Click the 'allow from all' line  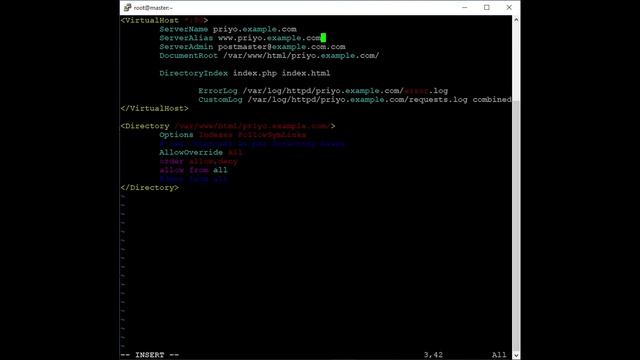coord(193,170)
